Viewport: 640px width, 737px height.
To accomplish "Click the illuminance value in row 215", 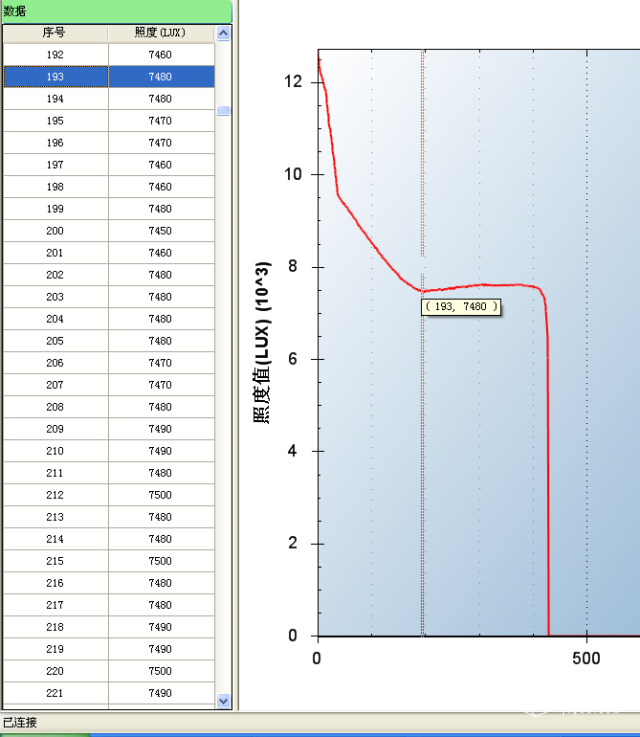I will pos(160,561).
